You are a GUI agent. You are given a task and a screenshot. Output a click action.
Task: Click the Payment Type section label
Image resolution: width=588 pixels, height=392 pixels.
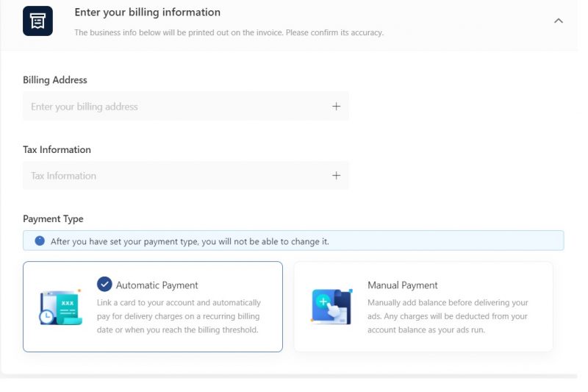(53, 218)
